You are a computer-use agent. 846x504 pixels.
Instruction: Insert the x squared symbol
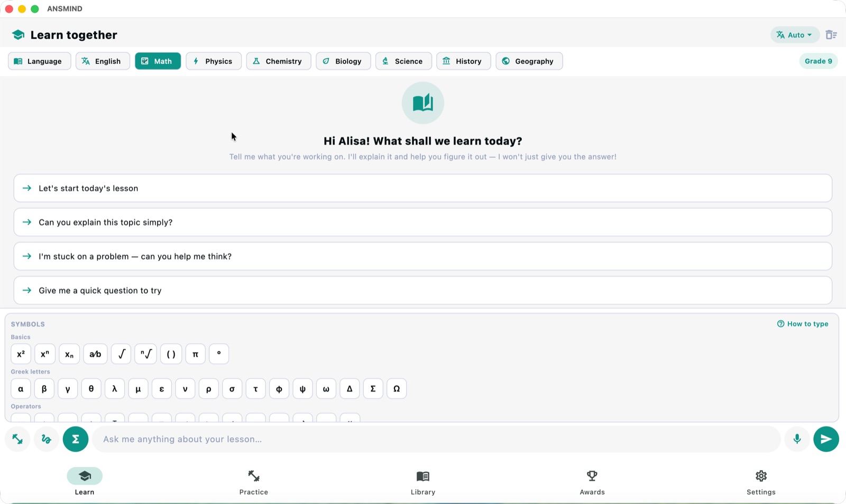[x=21, y=354]
